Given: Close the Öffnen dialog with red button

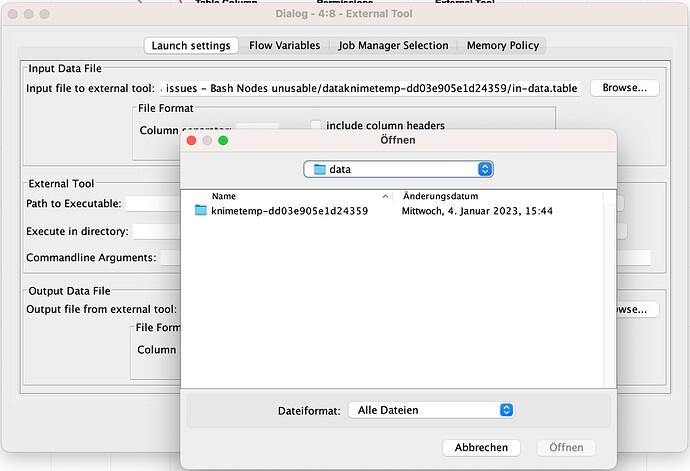Looking at the screenshot, I should pyautogui.click(x=191, y=140).
